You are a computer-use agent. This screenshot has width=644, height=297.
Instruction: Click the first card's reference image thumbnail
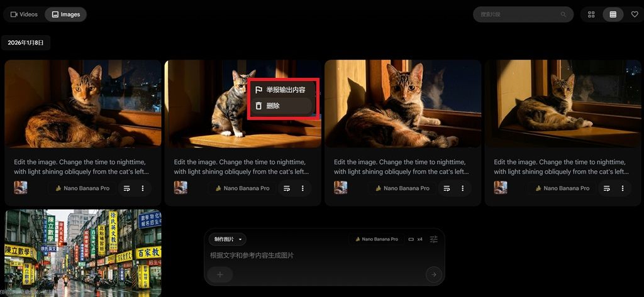(x=21, y=188)
